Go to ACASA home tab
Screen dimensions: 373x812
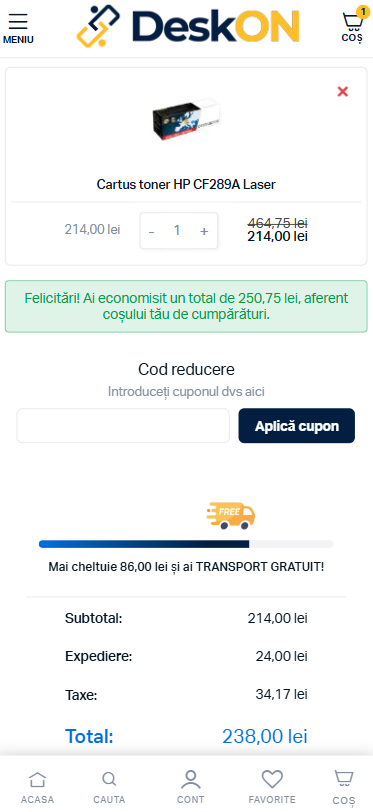pyautogui.click(x=37, y=788)
